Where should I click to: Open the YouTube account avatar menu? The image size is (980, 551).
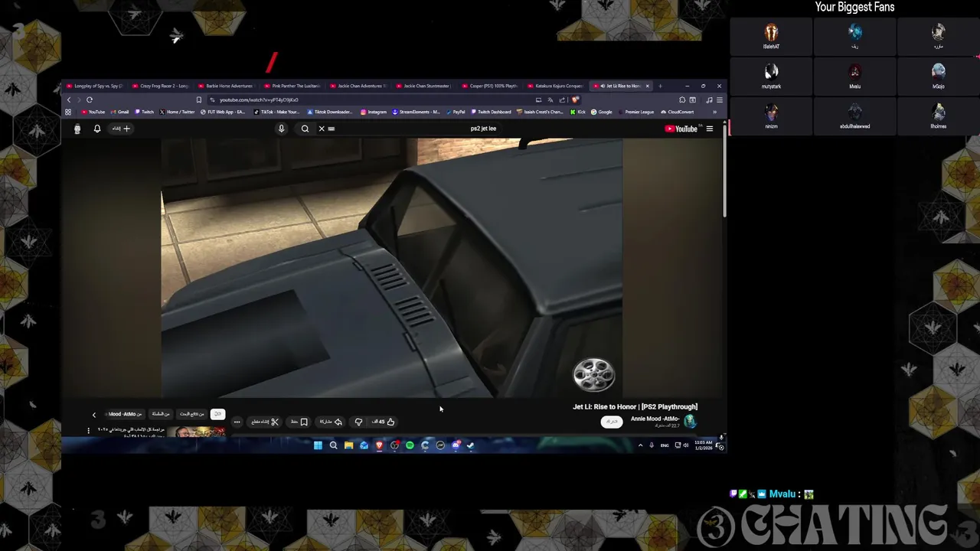77,129
